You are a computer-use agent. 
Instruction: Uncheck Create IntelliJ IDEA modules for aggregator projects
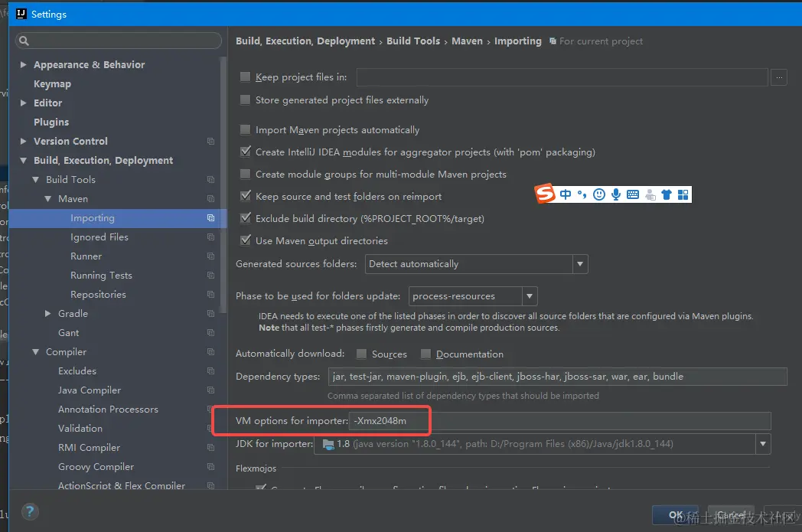click(x=246, y=152)
